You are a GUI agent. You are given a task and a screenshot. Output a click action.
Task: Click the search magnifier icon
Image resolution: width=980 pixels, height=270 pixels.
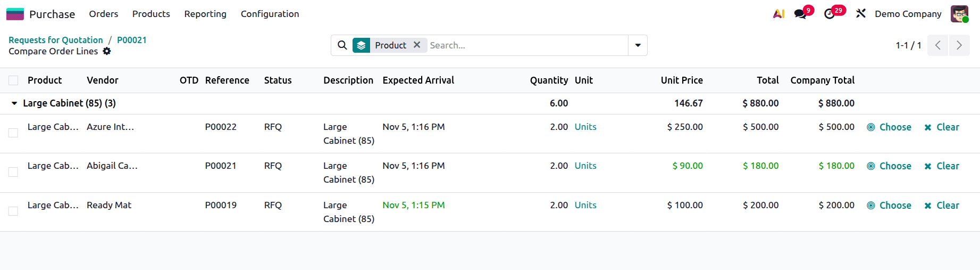point(342,45)
